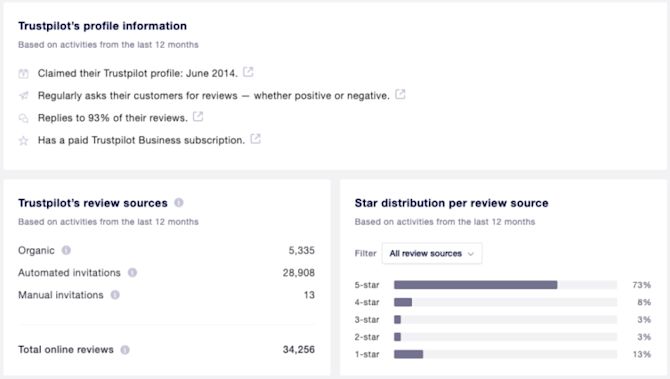Click the 'Filter' label
Viewport: 670px width, 379px height.
coord(366,253)
